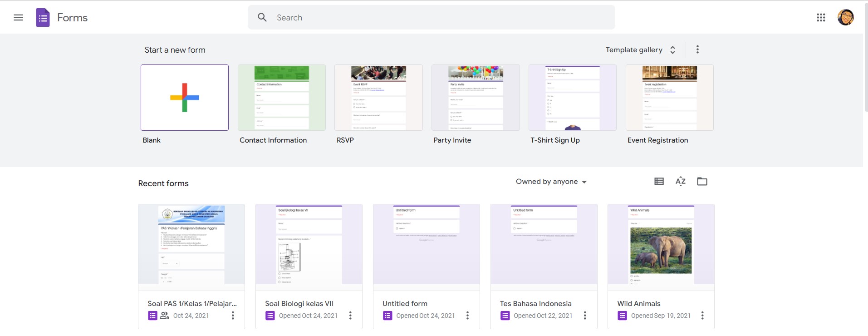Open the Party Invite template
This screenshot has width=868, height=336.
pos(476,98)
